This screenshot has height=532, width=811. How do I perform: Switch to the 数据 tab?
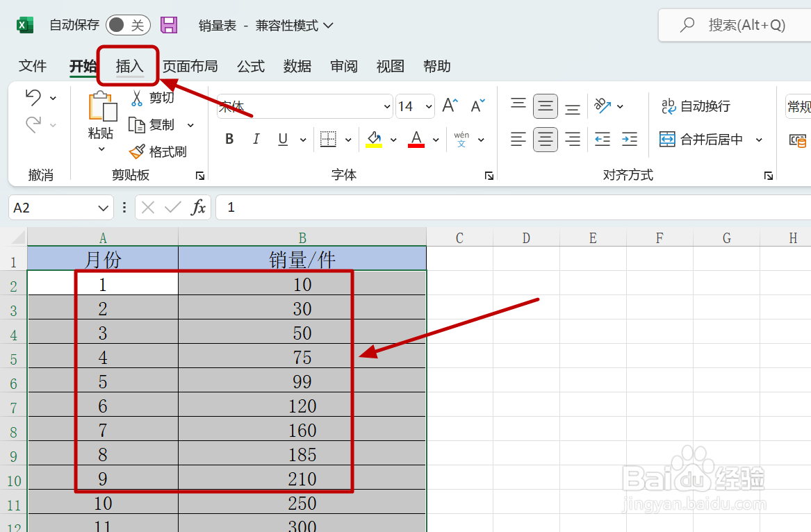point(297,66)
